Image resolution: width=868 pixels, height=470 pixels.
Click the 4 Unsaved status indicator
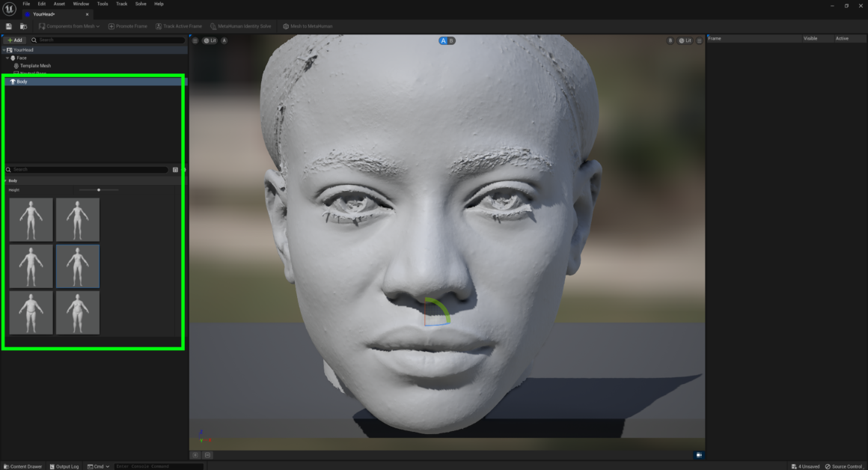point(805,466)
